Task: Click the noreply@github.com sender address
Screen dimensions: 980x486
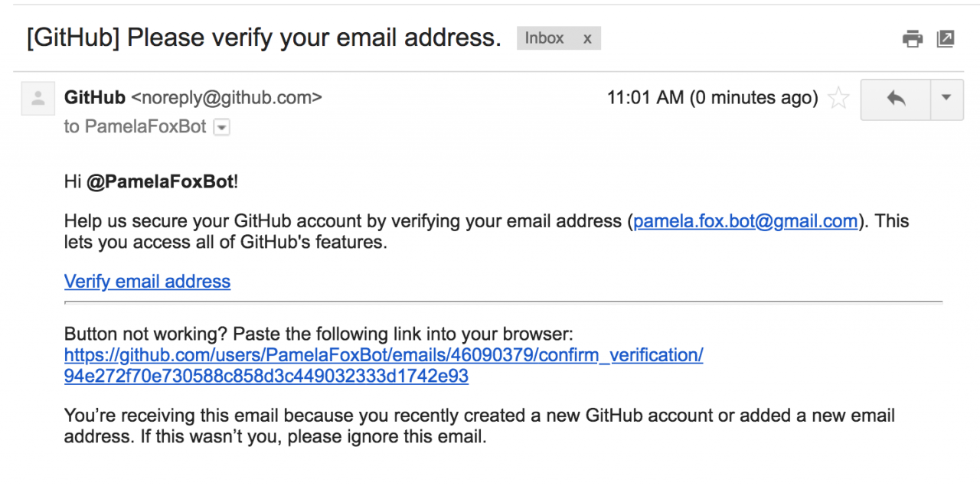Action: click(x=227, y=98)
